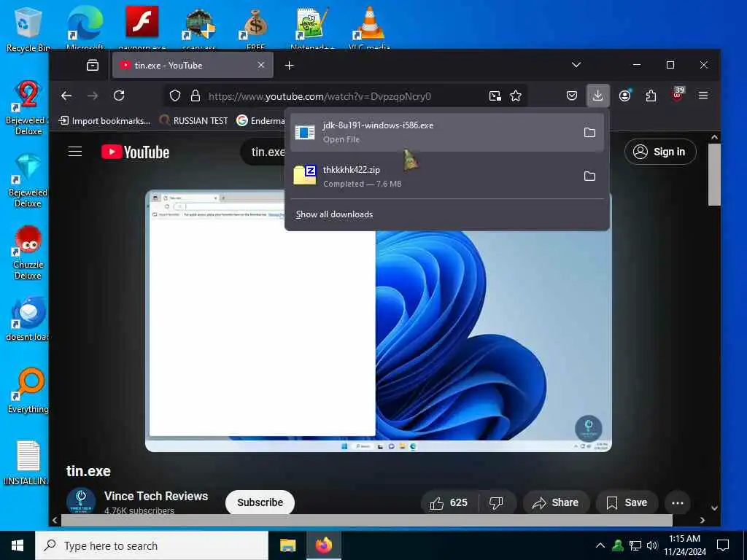Open VLC media player desktop shortcut
The image size is (747, 560).
(370, 28)
